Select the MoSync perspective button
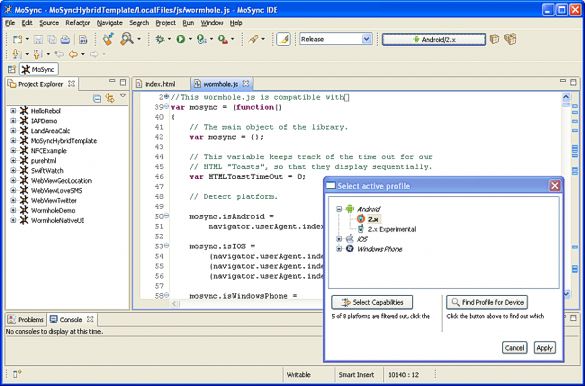 coord(38,69)
